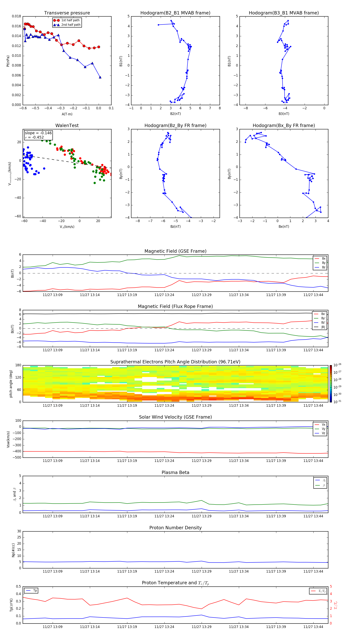Click the 'Bz(nT)' x-axis label
Viewport: 351px width, 644px height.
pyautogui.click(x=175, y=227)
